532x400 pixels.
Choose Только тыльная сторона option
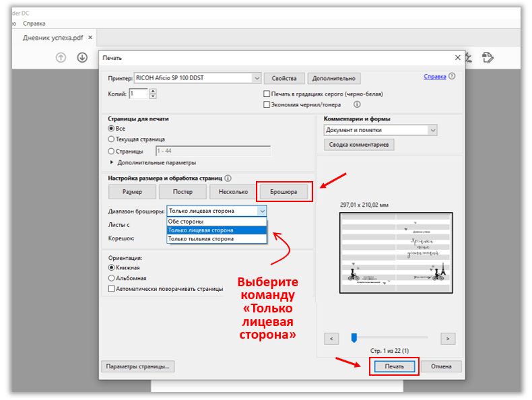217,239
